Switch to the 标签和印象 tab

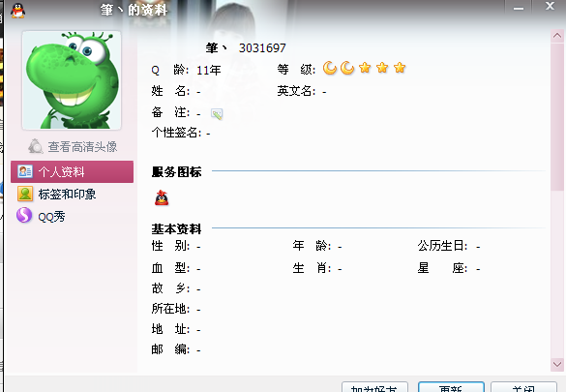click(67, 195)
